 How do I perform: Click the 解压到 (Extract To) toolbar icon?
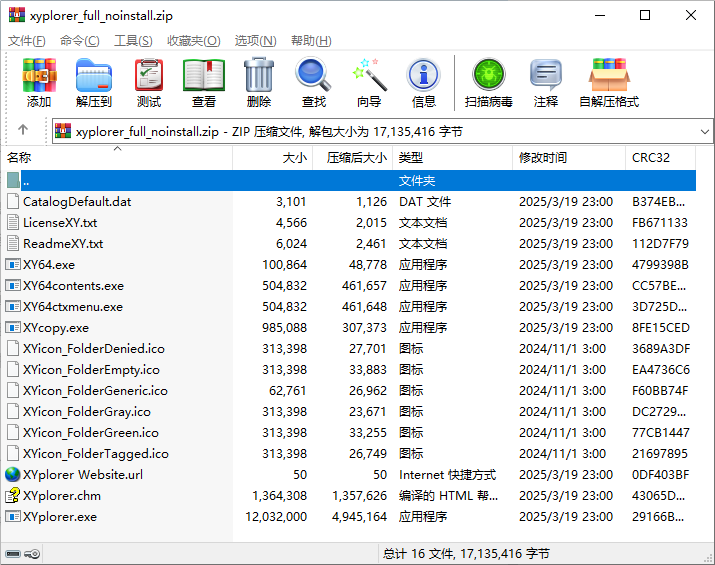pyautogui.click(x=94, y=75)
